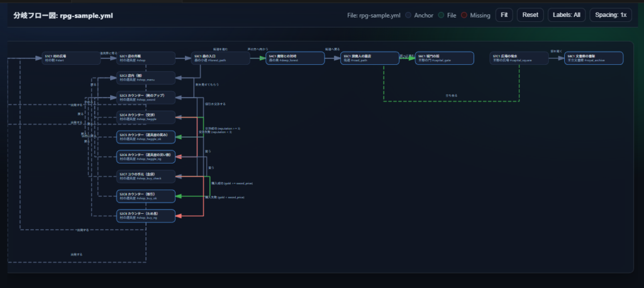The width and height of the screenshot is (644, 288).
Task: Click the S5C1 #road_path node
Action: (369, 58)
